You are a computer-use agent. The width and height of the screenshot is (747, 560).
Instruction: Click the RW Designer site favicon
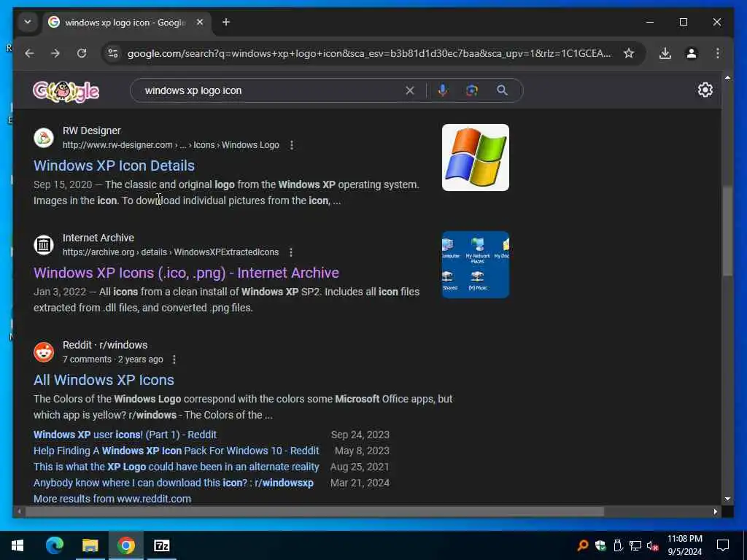pyautogui.click(x=43, y=138)
